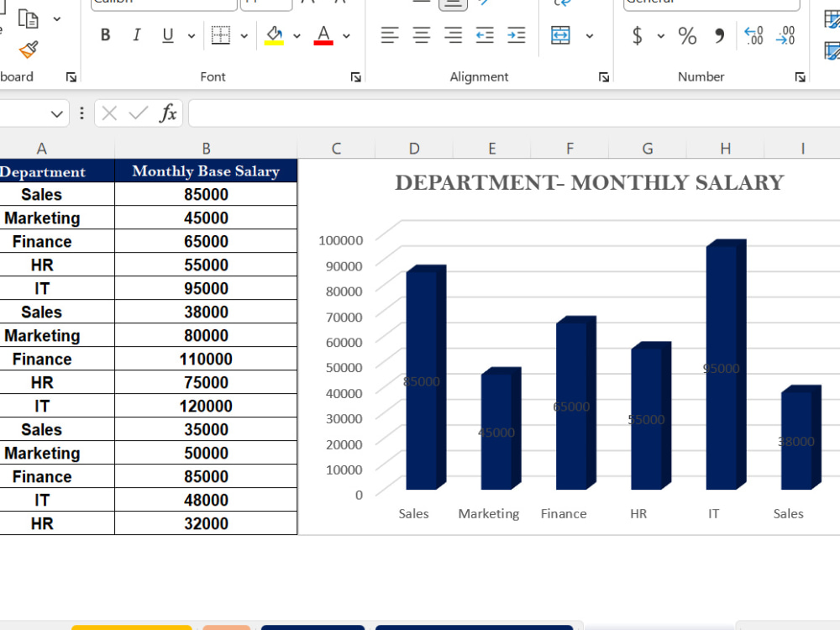
Task: Open Font Color dropdown arrow
Action: click(x=347, y=36)
